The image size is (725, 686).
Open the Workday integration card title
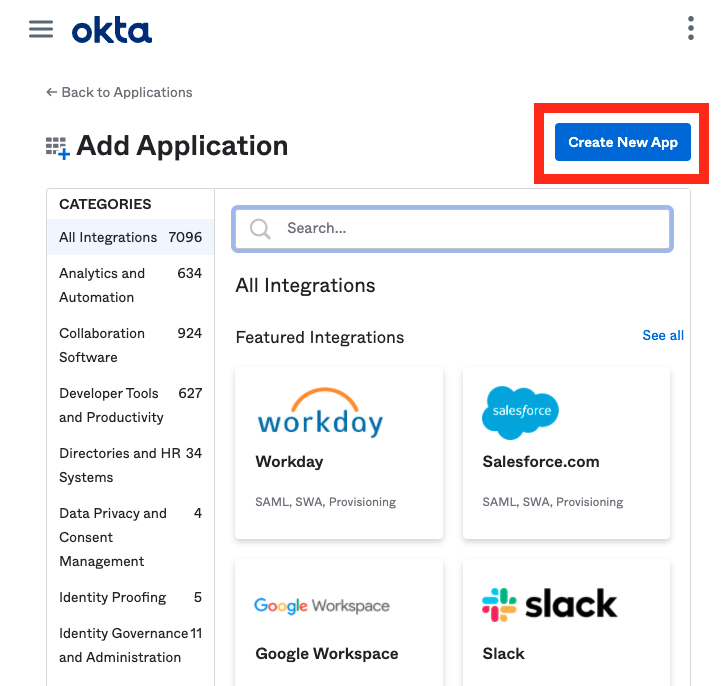(289, 462)
